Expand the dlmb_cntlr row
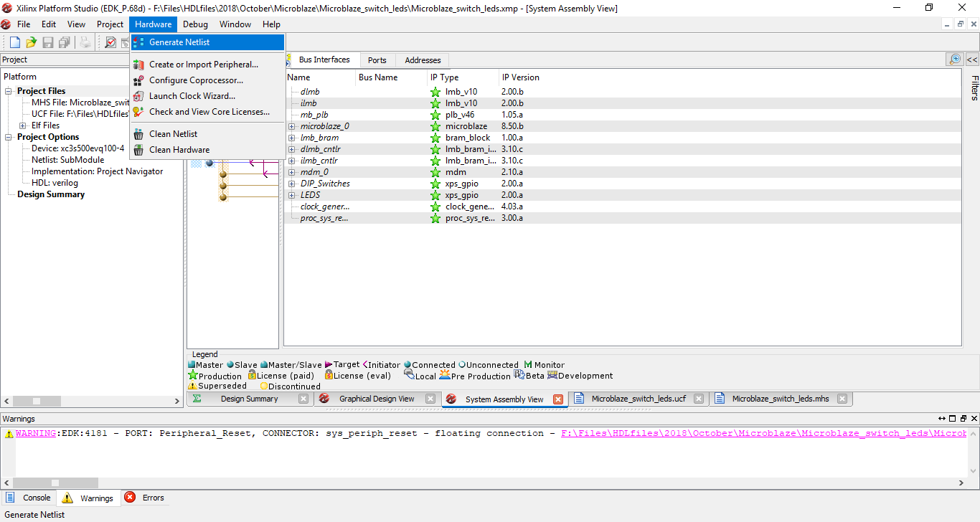Image resolution: width=980 pixels, height=522 pixels. 292,149
